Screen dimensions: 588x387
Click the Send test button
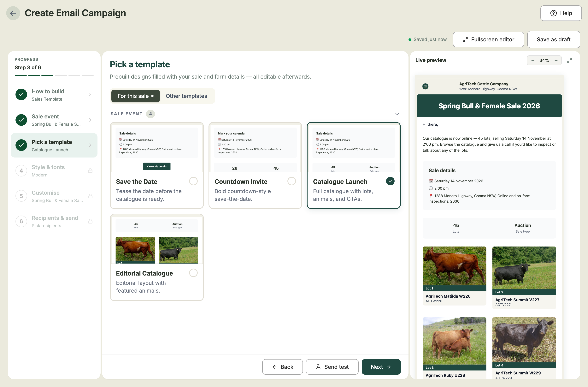(332, 367)
